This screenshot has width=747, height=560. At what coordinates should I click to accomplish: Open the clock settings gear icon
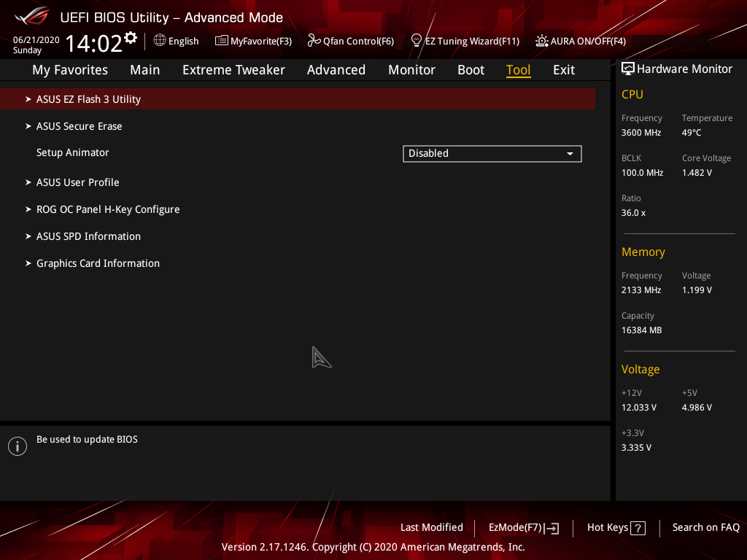131,38
